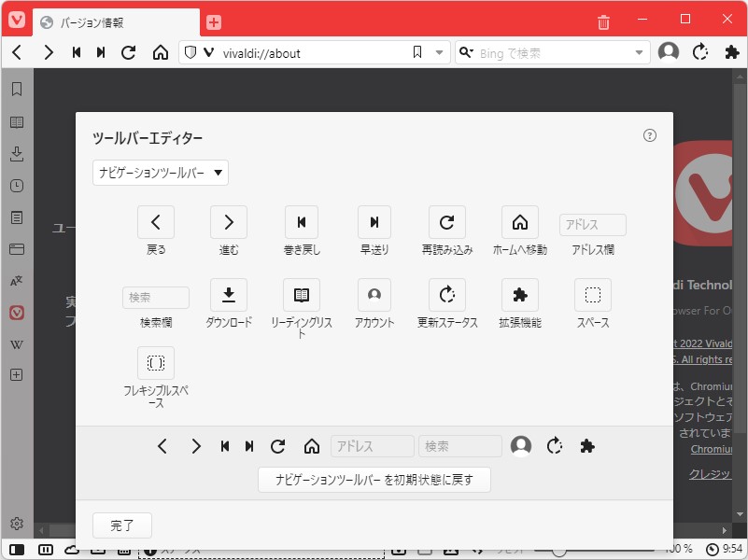This screenshot has height=560, width=748.
Task: Select the Rewind (巻き戻し) icon in editor
Action: 302,222
